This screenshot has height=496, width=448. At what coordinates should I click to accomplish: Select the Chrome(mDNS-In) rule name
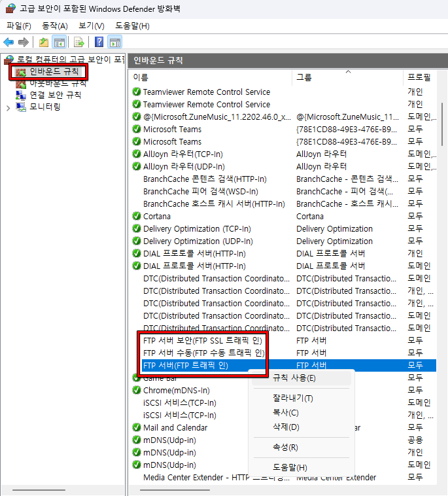pyautogui.click(x=177, y=391)
